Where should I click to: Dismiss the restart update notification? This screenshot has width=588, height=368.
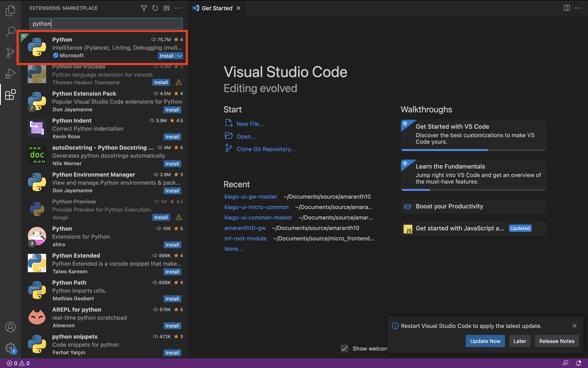574,326
